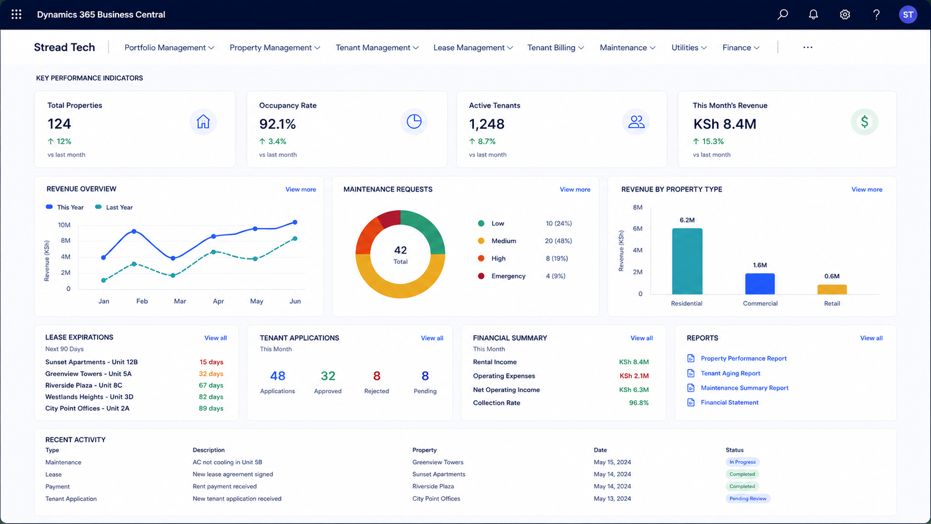Click the This Year legend swatch
Viewport: 931px width, 524px height.
point(49,207)
